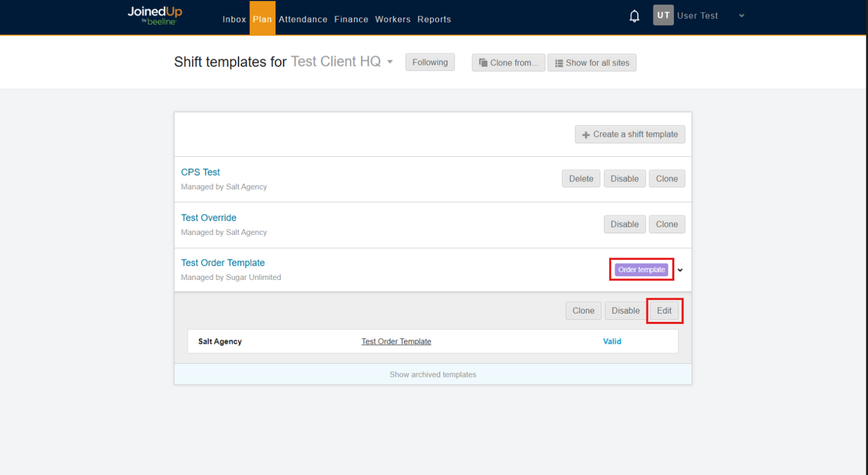
Task: Switch to the Finance tab
Action: click(x=351, y=19)
